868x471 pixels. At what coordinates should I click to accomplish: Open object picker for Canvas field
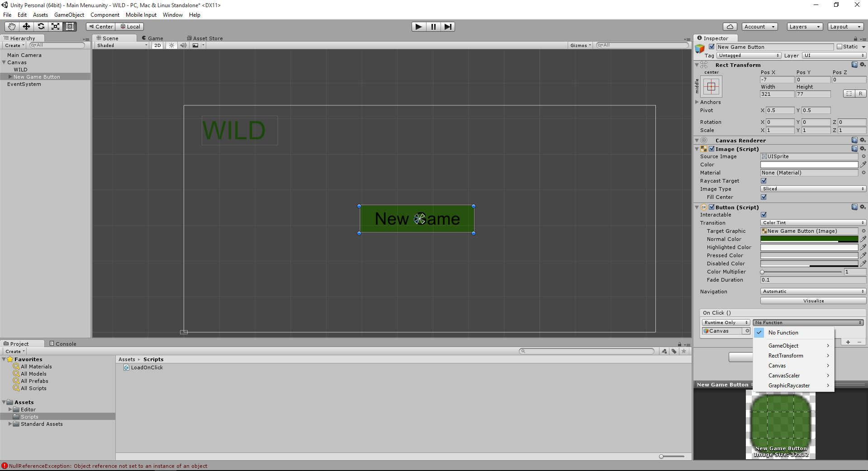(x=747, y=331)
